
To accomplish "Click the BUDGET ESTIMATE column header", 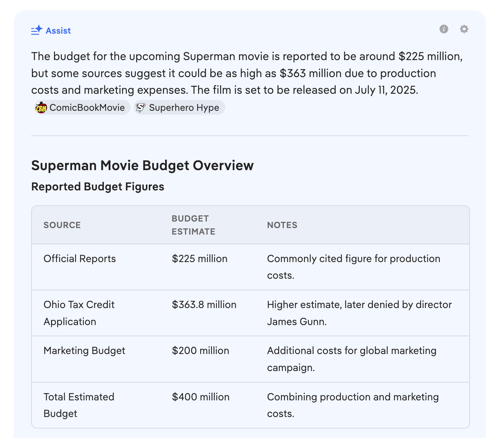I will (193, 225).
